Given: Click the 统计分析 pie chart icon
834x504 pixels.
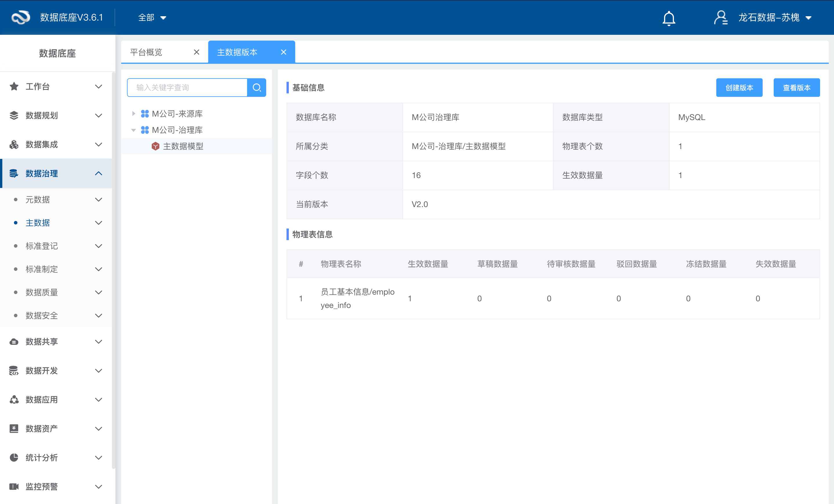Looking at the screenshot, I should click(x=14, y=458).
